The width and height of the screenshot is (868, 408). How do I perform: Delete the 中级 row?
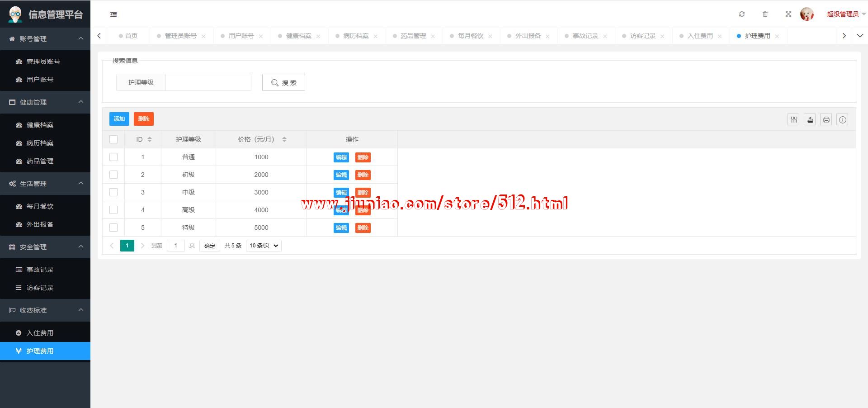pos(363,193)
